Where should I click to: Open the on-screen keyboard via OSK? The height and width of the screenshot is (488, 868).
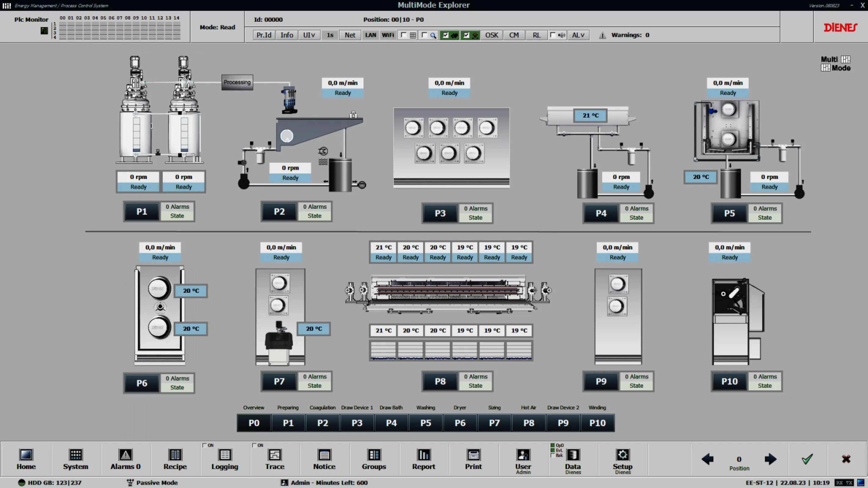coord(491,35)
